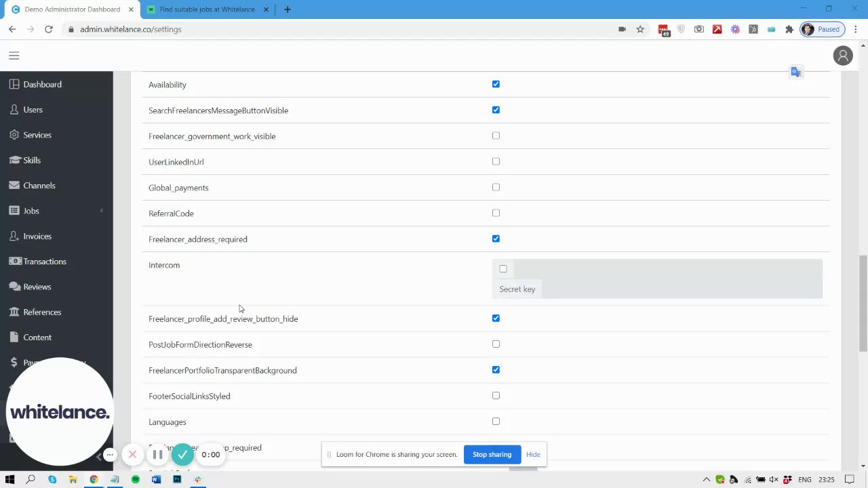The height and width of the screenshot is (488, 868).
Task: Enable FooterSocialLinksStyled checkbox
Action: pyautogui.click(x=496, y=395)
